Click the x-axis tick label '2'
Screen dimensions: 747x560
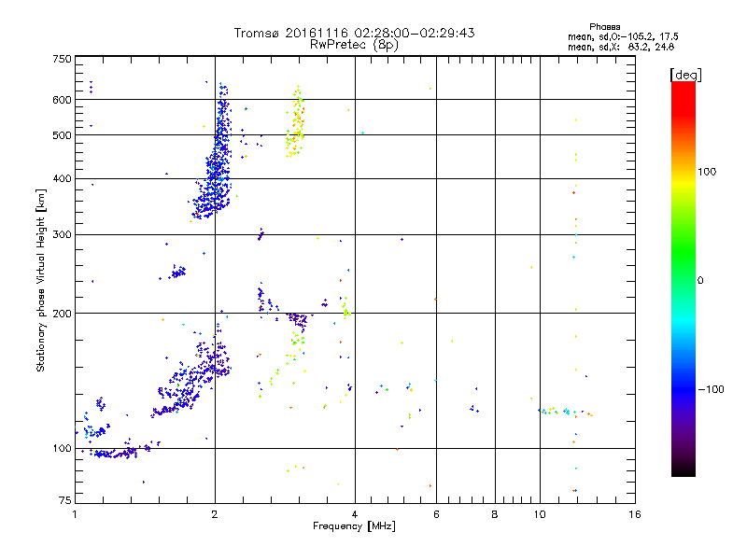click(x=215, y=514)
